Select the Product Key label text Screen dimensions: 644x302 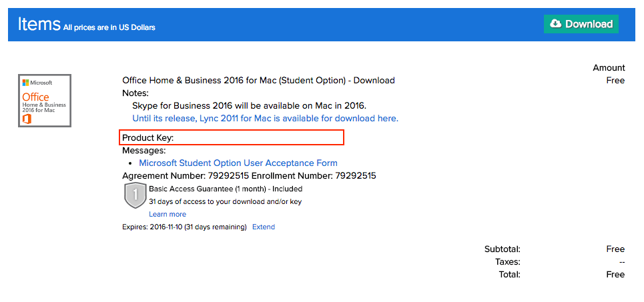click(148, 138)
